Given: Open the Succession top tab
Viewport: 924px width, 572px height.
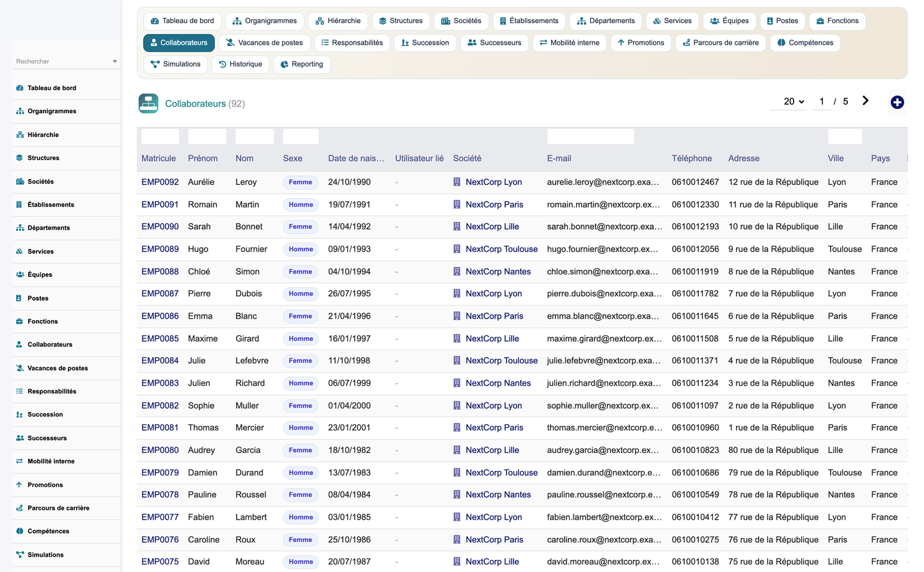Looking at the screenshot, I should click(425, 43).
